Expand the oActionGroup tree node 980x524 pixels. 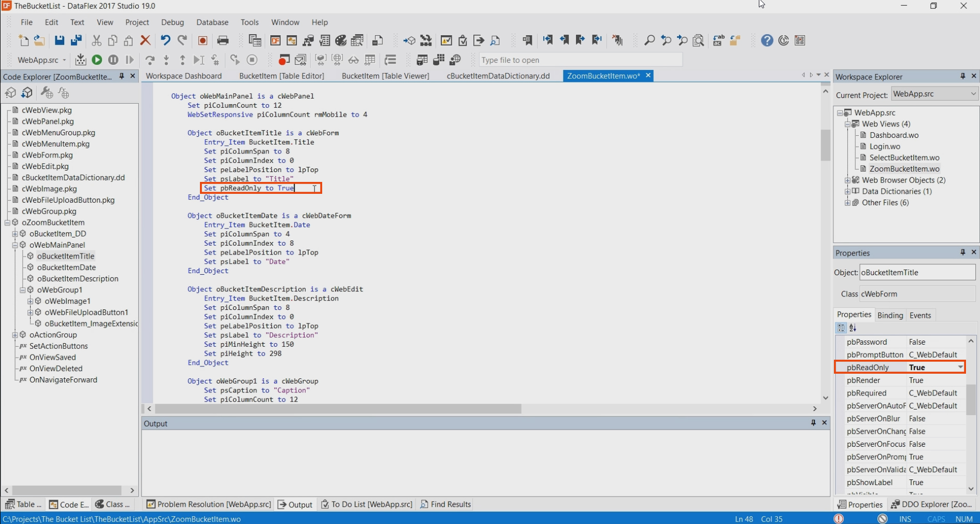coord(15,335)
